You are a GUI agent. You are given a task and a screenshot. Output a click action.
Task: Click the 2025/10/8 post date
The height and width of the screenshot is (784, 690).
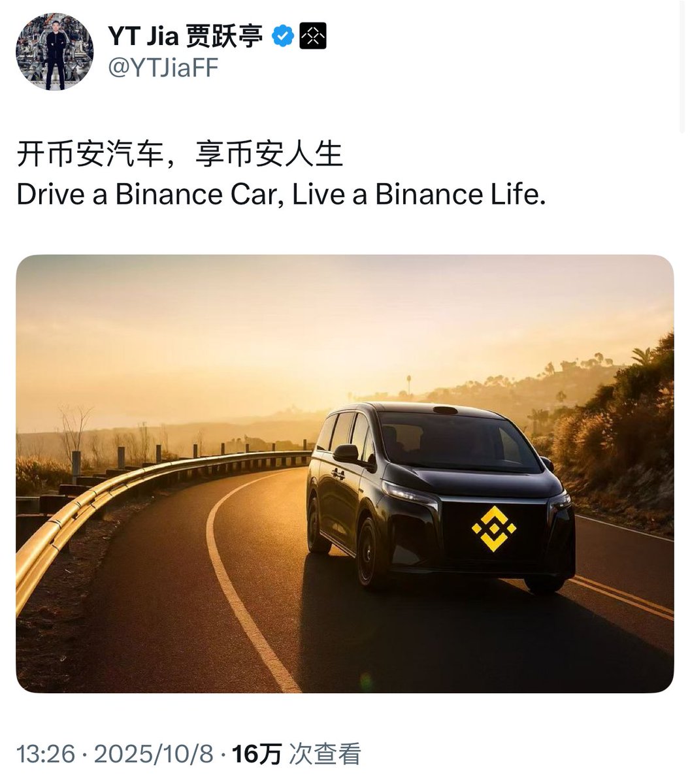coord(154,755)
